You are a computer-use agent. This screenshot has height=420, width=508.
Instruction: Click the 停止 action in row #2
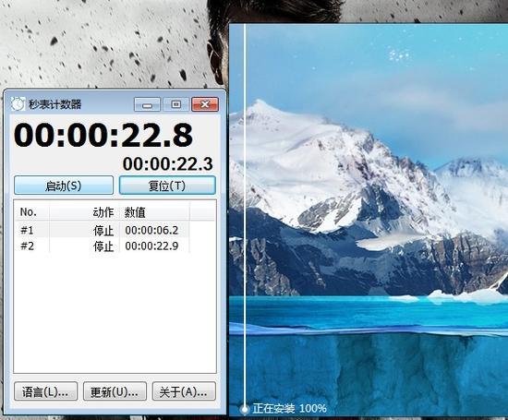103,246
